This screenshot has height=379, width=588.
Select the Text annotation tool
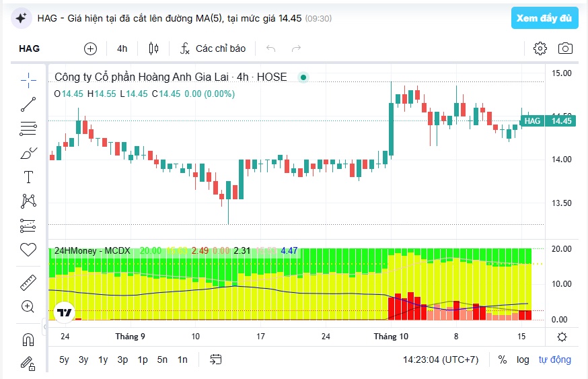point(28,177)
